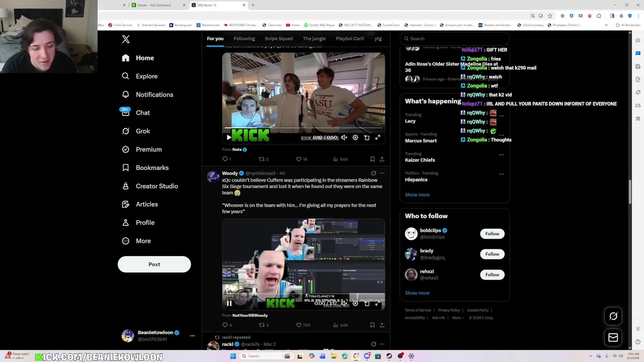Make the Nats video fullscreen
This screenshot has height=362, width=644.
coord(378,137)
